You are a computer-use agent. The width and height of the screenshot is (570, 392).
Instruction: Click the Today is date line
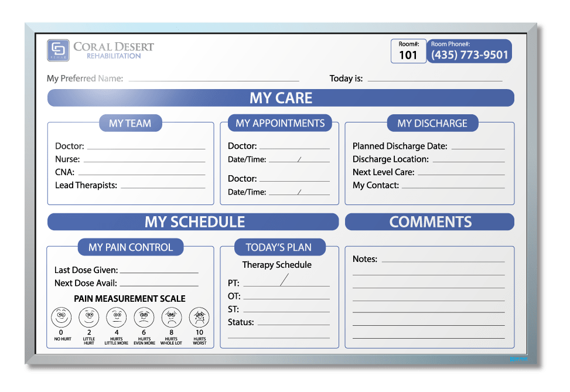point(434,79)
